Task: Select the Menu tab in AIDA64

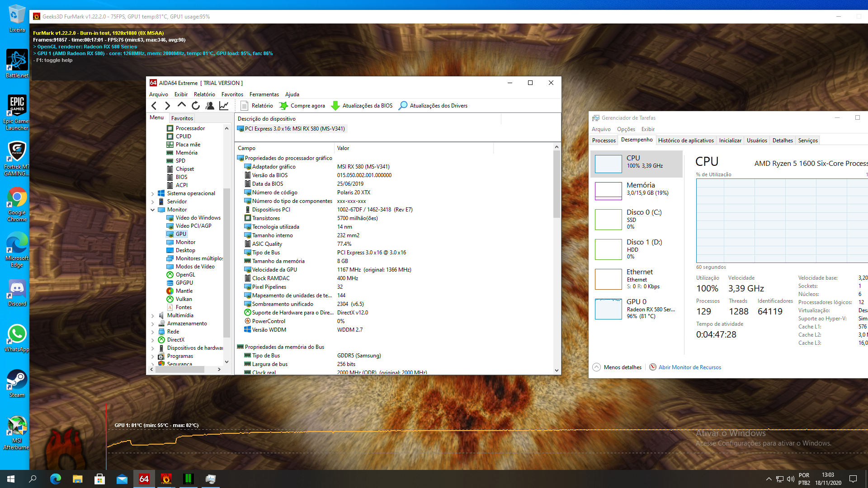Action: pyautogui.click(x=156, y=117)
